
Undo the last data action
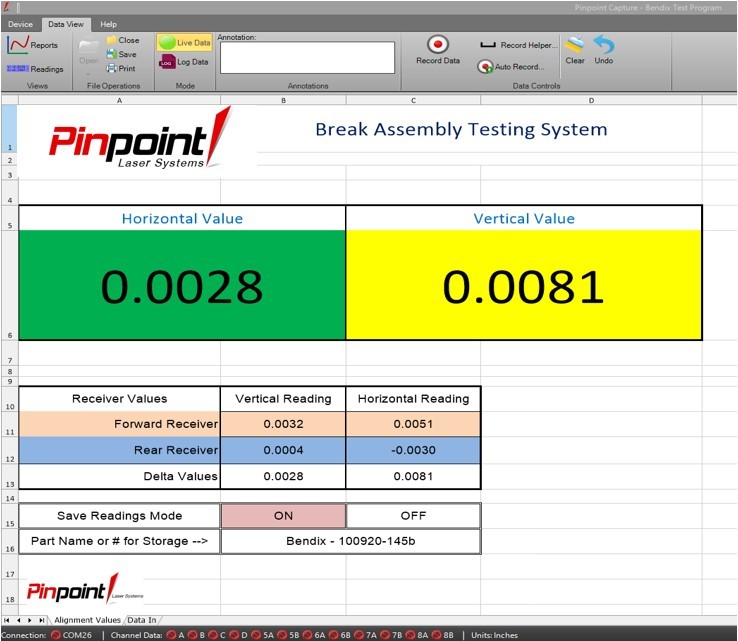point(603,50)
